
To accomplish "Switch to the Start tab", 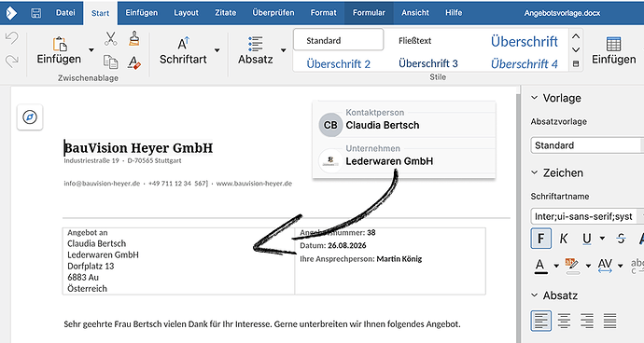I will [x=100, y=13].
